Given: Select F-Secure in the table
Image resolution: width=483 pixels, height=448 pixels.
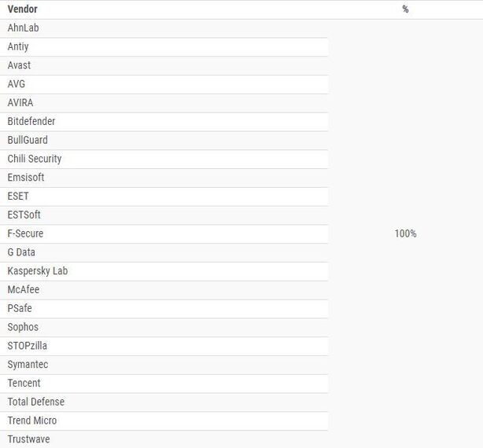Looking at the screenshot, I should [25, 233].
